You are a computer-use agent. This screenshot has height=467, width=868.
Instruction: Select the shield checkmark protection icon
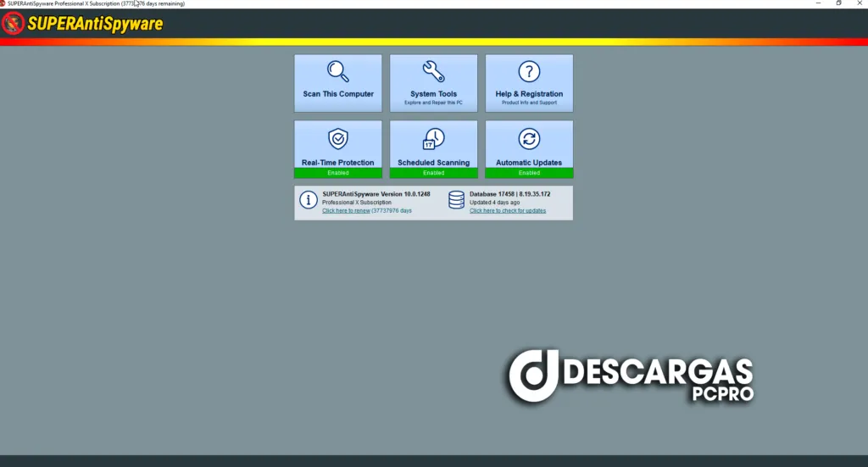click(338, 139)
